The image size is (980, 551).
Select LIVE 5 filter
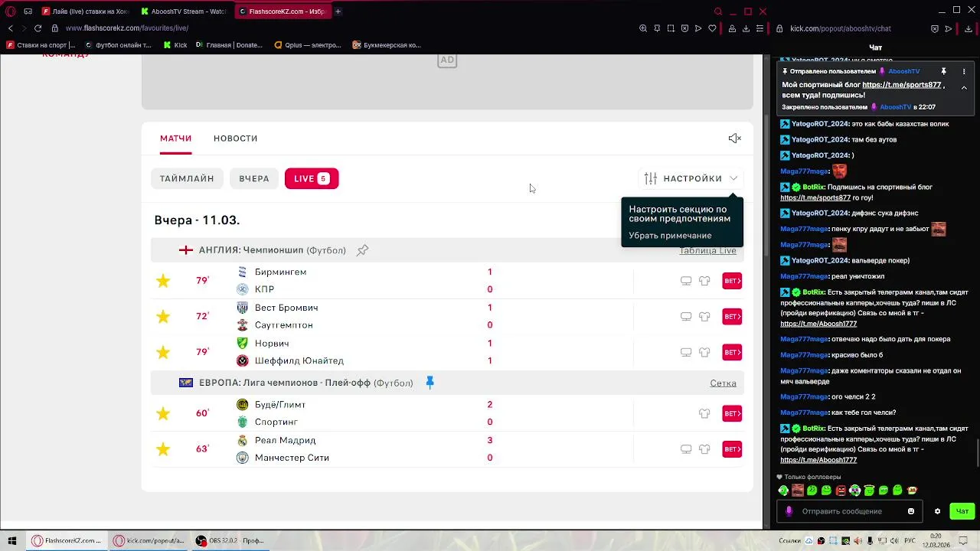pyautogui.click(x=312, y=178)
